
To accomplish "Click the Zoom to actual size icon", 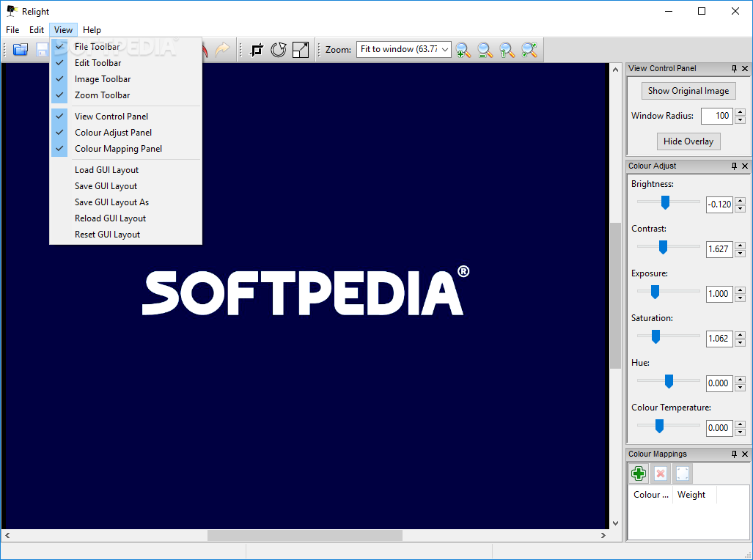I will coord(507,49).
